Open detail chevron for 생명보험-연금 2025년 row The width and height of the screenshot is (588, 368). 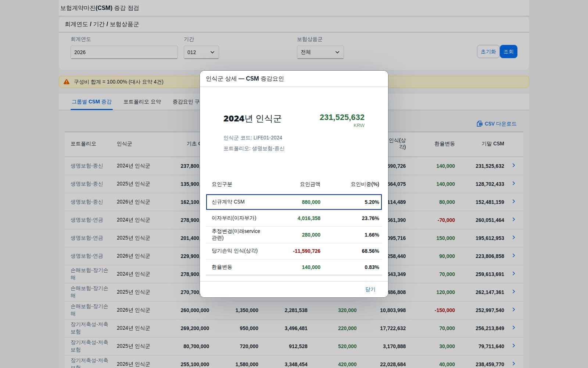[514, 238]
